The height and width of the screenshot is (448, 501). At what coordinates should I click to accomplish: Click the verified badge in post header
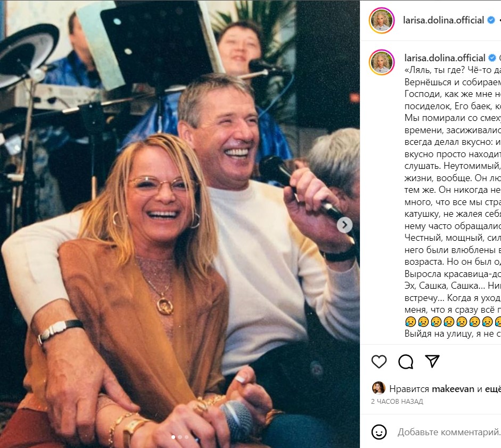pos(490,20)
